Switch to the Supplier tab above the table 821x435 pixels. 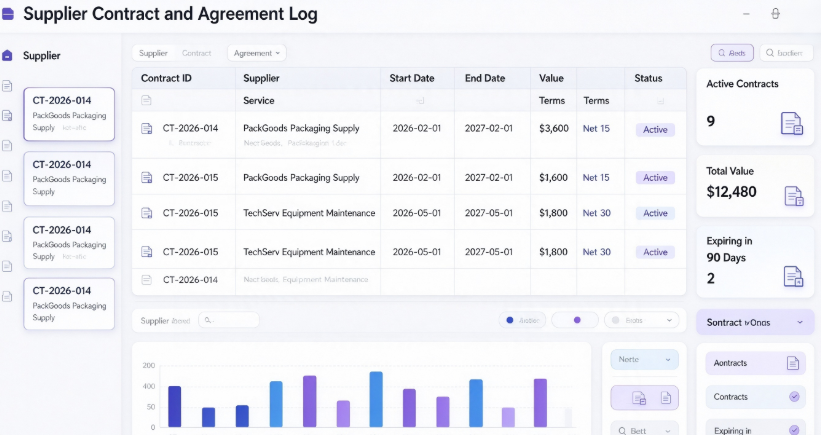[x=153, y=53]
